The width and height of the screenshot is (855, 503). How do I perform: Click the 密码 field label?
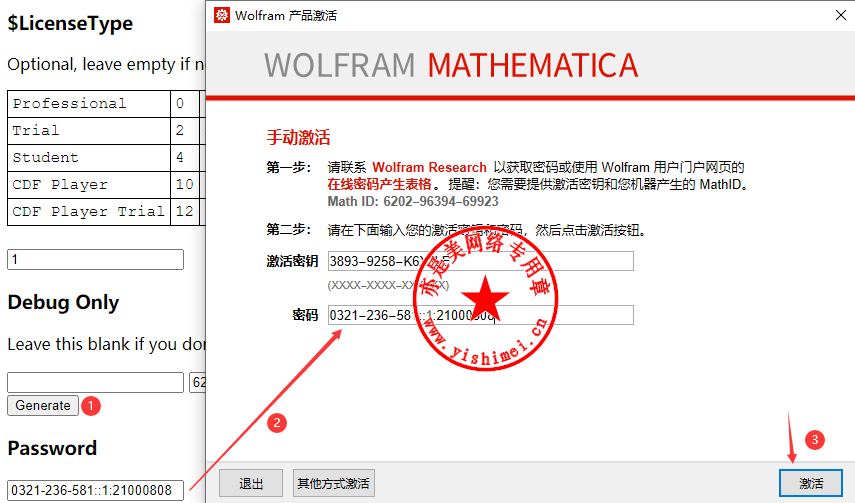[305, 315]
